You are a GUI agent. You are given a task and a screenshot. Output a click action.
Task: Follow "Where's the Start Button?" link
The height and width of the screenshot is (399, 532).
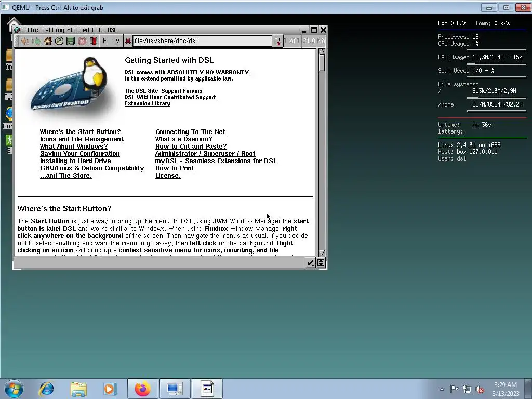80,131
